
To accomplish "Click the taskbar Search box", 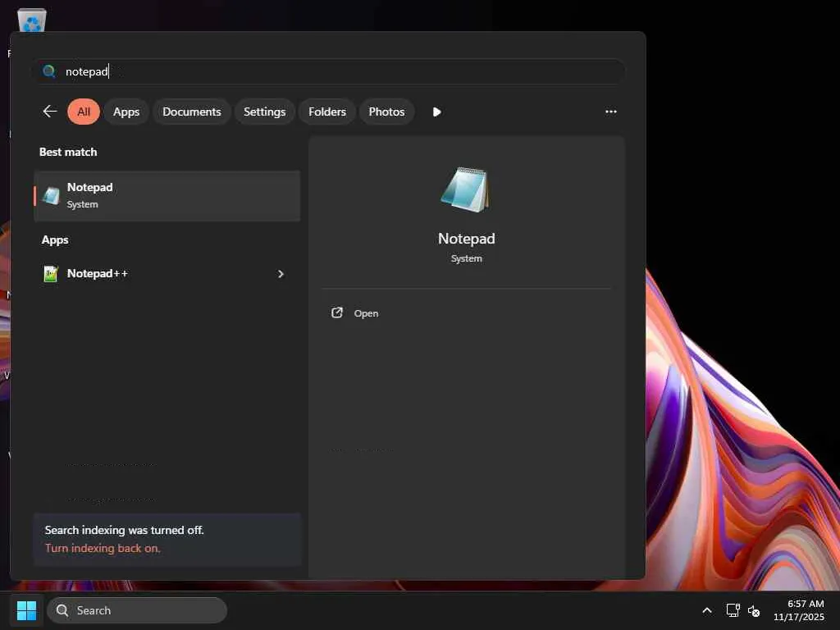I will pos(137,610).
